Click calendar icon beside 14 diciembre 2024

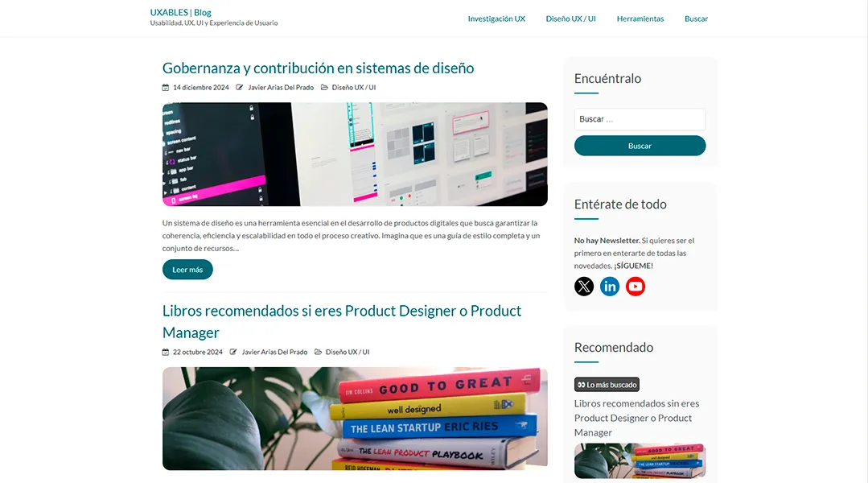coord(166,88)
